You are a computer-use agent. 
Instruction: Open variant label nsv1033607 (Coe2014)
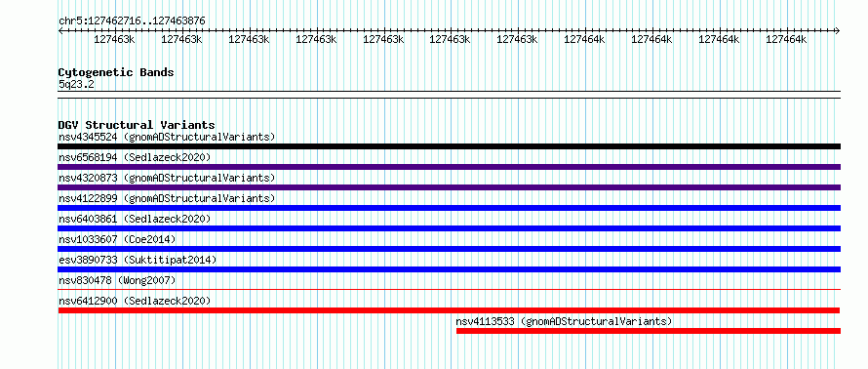pyautogui.click(x=117, y=239)
